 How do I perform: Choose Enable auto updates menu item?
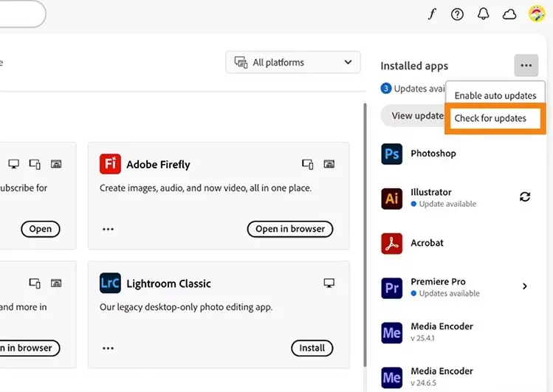point(495,96)
